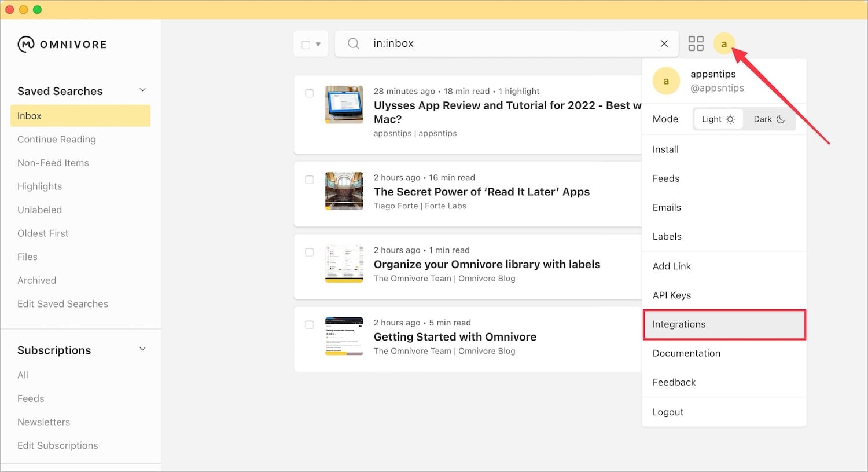Click the macOS green fullscreen button
The width and height of the screenshot is (868, 472).
click(x=37, y=9)
